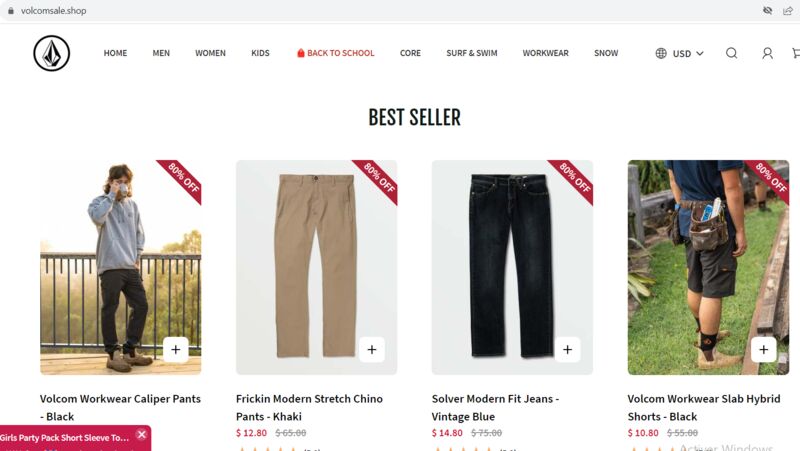Viewport: 800px width, 451px height.
Task: Open Solver Modern Fit Jeans product link
Action: pos(495,408)
